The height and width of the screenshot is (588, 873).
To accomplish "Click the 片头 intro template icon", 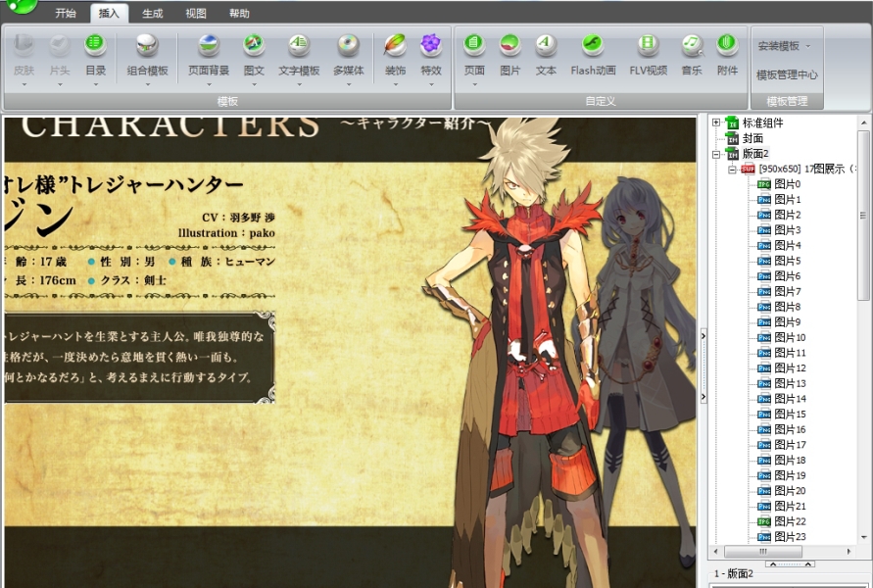I will click(60, 45).
